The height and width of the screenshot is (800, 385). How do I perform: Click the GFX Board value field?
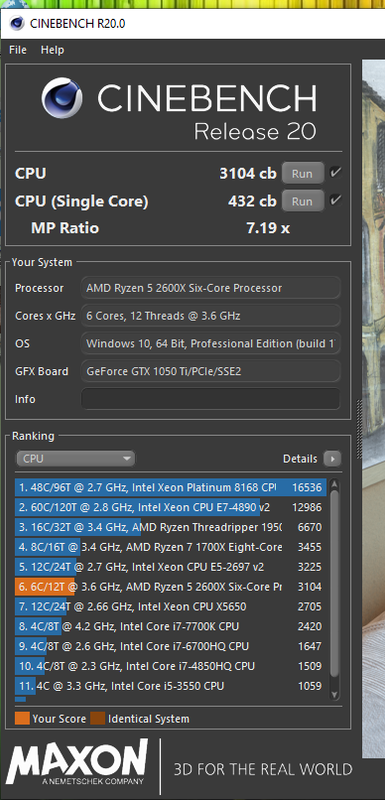click(210, 371)
